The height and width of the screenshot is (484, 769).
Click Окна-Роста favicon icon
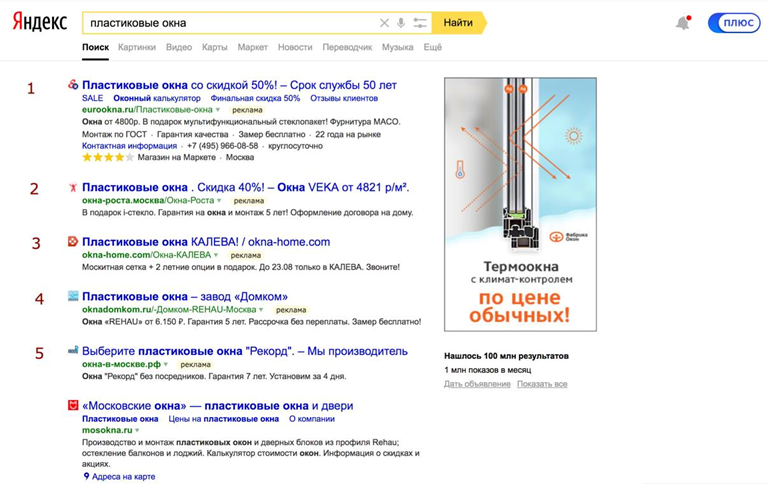click(x=73, y=187)
